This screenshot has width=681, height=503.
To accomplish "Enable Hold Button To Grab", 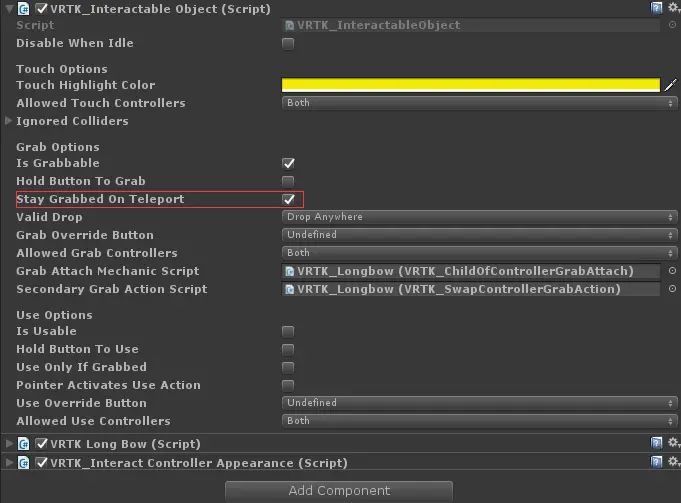I will [x=288, y=182].
